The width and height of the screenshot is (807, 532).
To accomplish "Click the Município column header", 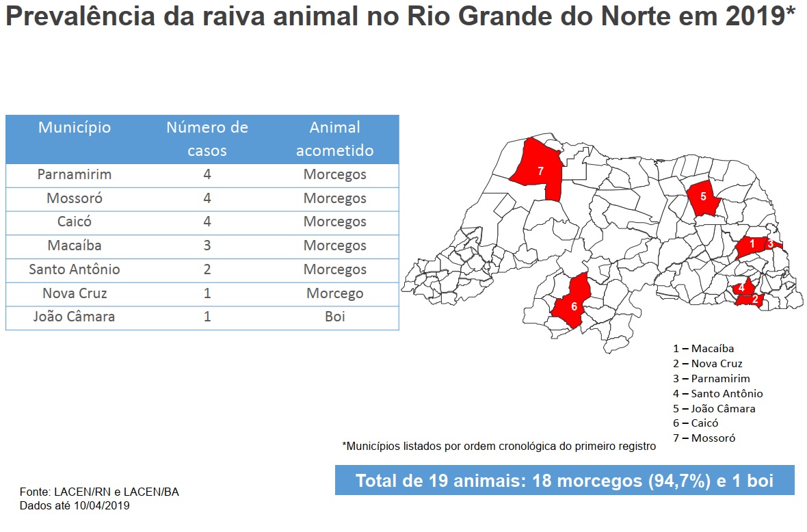I will [75, 128].
